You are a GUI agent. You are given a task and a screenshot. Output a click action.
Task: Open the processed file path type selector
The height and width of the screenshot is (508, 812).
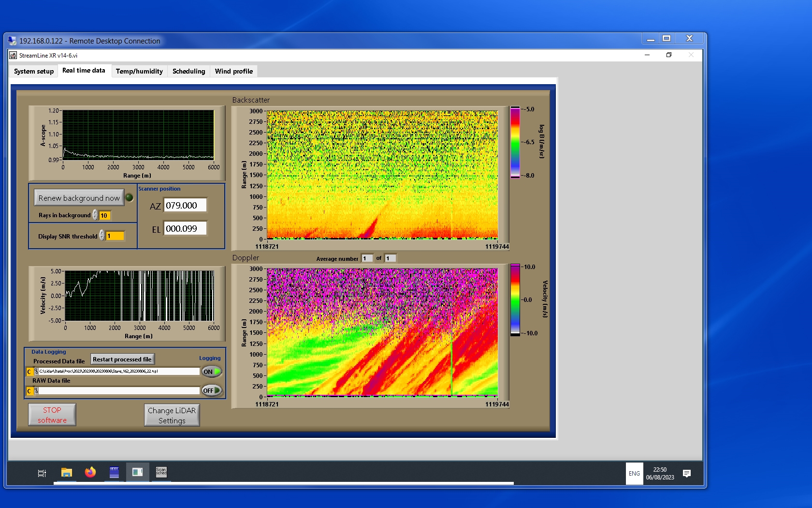(x=29, y=372)
